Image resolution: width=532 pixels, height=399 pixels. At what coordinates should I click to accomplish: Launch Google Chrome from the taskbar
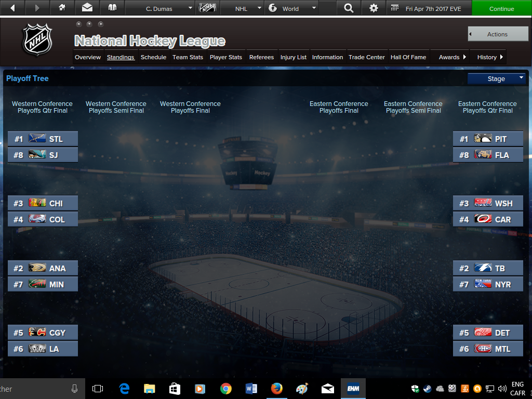point(225,389)
